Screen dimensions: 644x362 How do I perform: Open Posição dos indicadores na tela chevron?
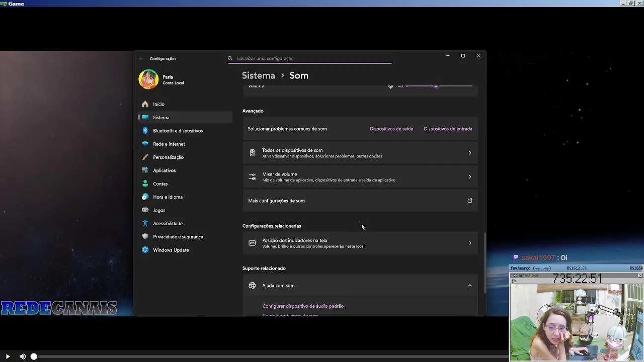click(470, 243)
